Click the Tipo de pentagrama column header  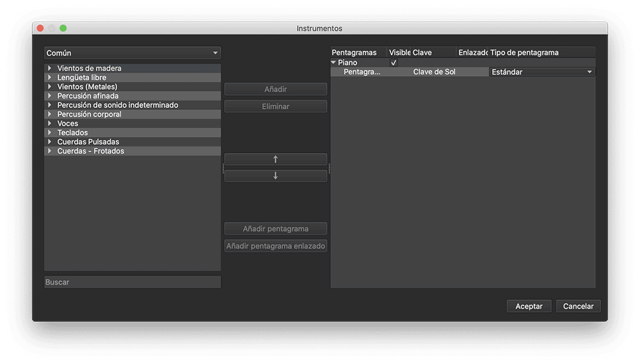point(541,52)
